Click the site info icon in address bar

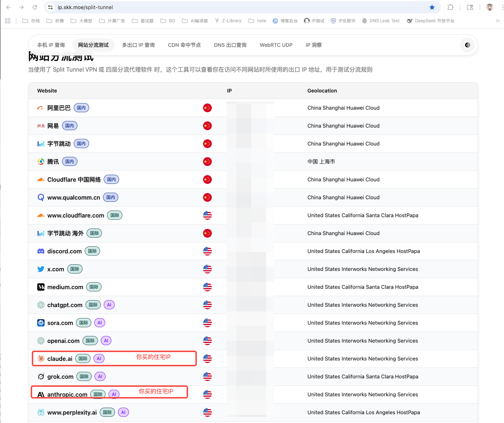[51, 7]
